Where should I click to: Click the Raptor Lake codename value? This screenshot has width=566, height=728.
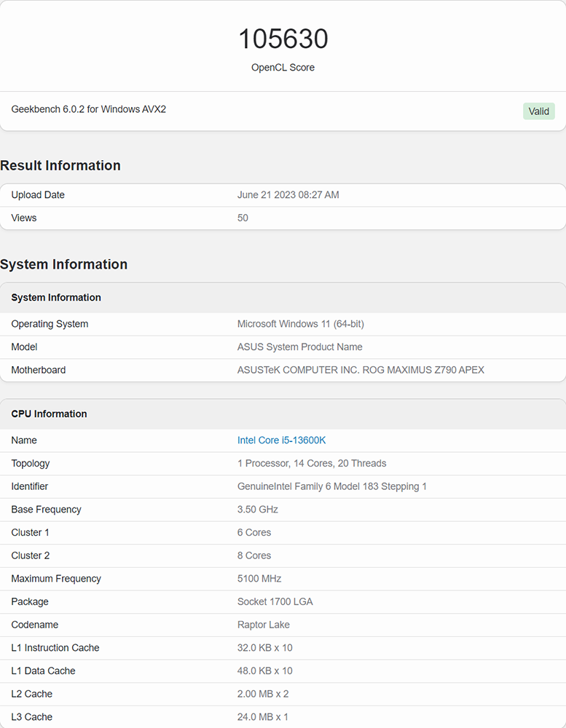coord(265,625)
